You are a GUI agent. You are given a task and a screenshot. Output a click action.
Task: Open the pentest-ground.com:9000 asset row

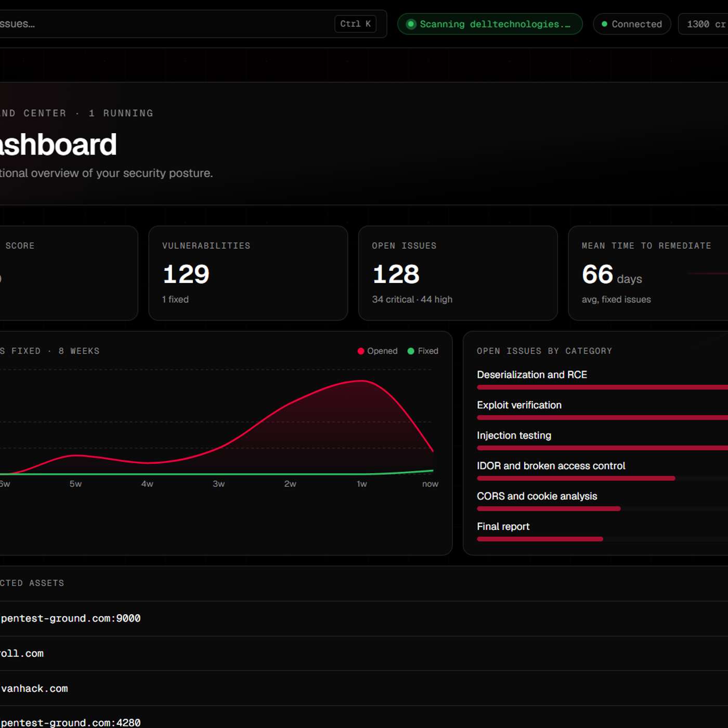(x=364, y=619)
